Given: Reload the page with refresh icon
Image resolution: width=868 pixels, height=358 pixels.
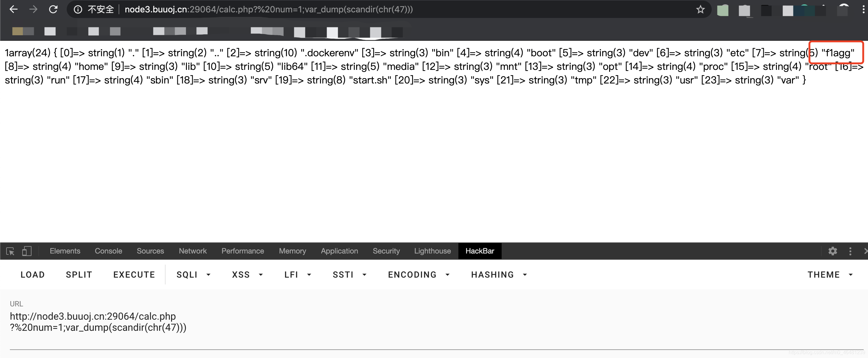Looking at the screenshot, I should [53, 10].
